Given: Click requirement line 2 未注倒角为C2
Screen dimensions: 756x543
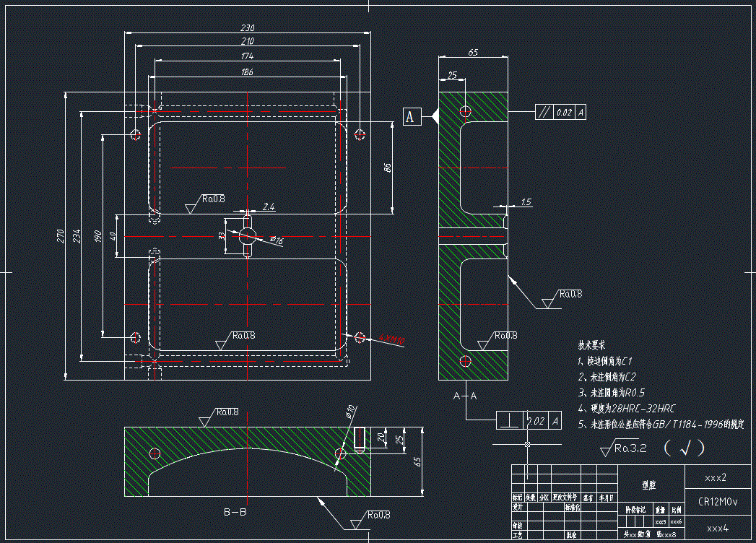Looking at the screenshot, I should (x=607, y=377).
